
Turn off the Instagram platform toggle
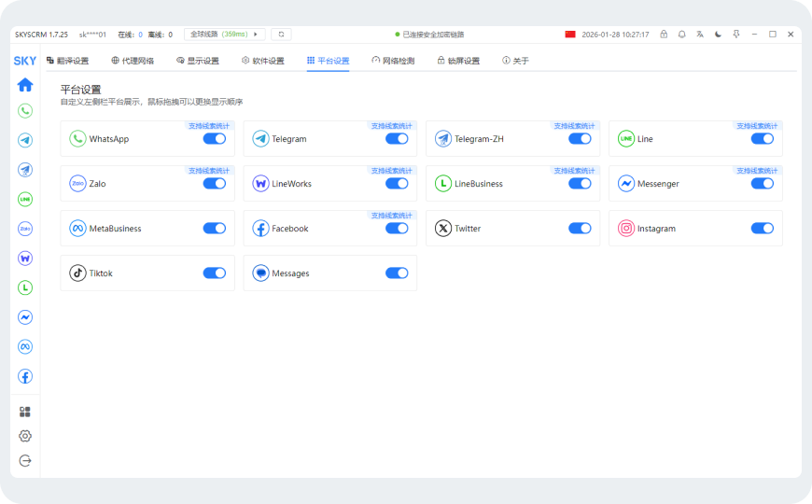763,229
